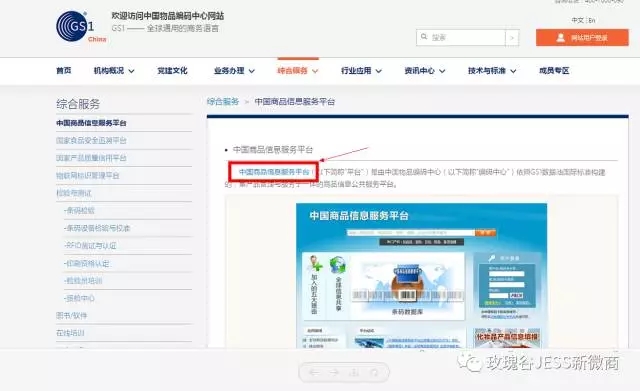The image size is (640, 391).
Task: Expand the 综合服务 dropdown chevron
Action: 315,71
